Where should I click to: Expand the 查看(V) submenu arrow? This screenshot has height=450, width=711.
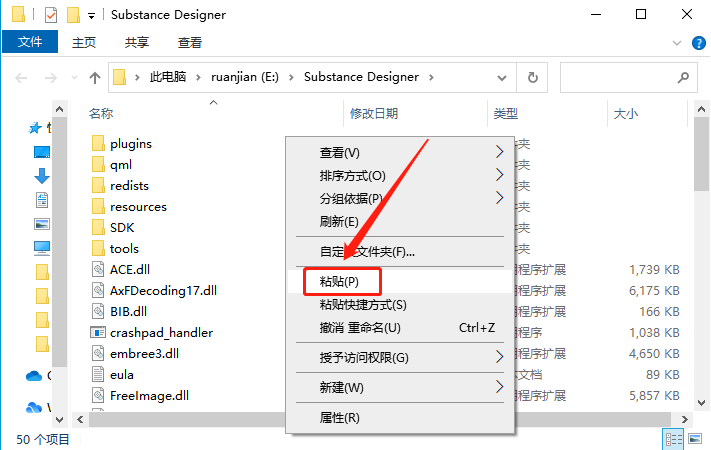coord(499,152)
